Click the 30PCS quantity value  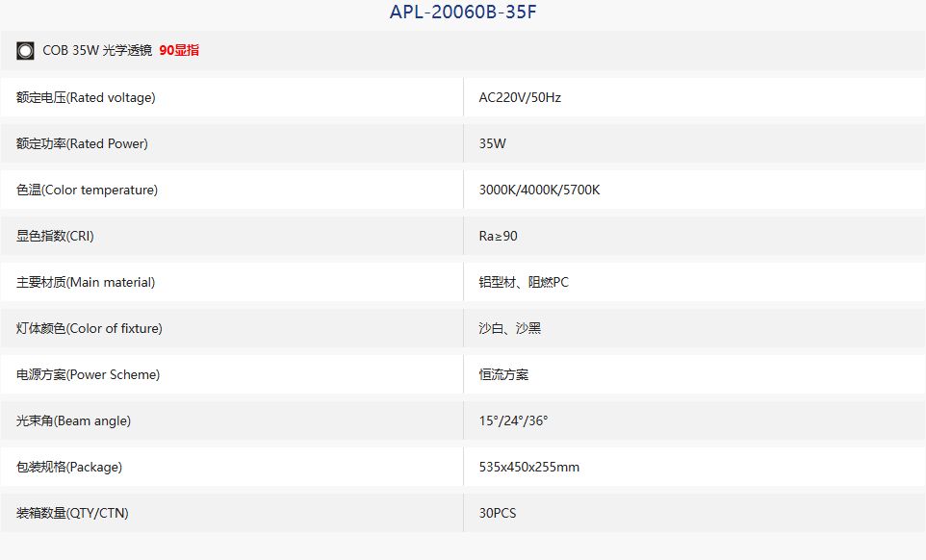click(498, 514)
